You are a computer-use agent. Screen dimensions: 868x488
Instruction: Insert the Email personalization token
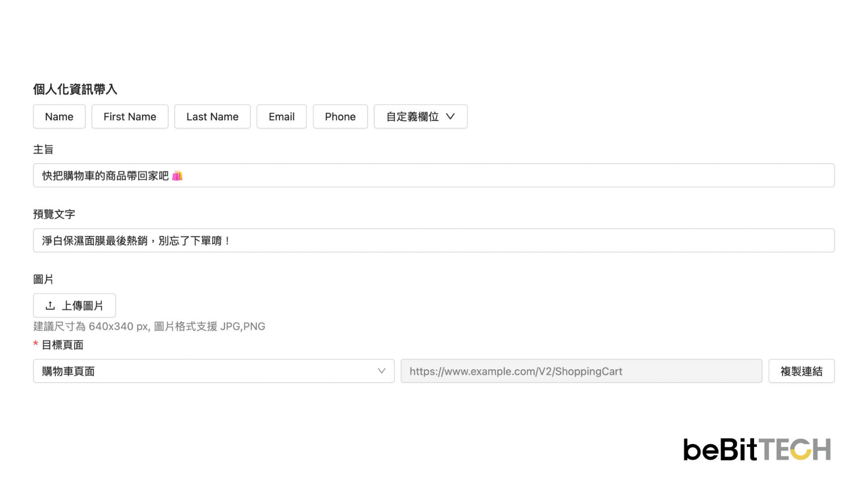coord(281,116)
